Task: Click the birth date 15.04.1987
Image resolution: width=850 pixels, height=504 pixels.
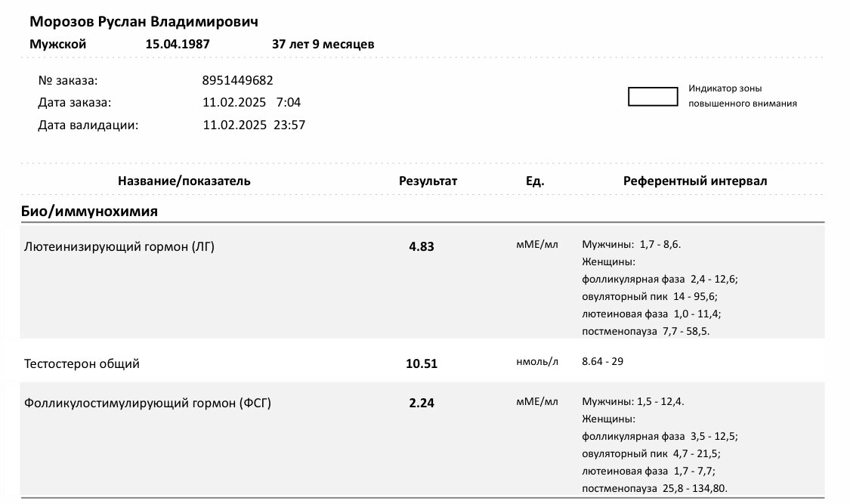Action: pyautogui.click(x=178, y=45)
